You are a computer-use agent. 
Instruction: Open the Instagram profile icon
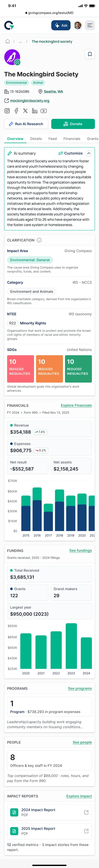7,111
